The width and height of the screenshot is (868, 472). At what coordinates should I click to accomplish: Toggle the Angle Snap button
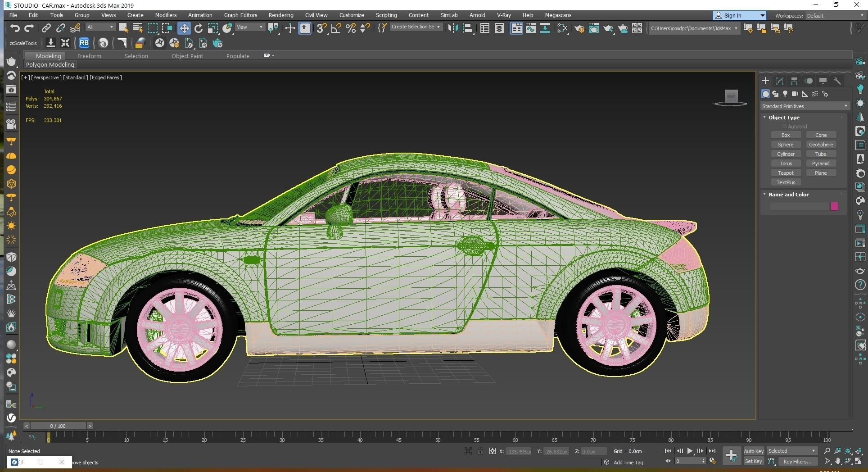click(336, 28)
